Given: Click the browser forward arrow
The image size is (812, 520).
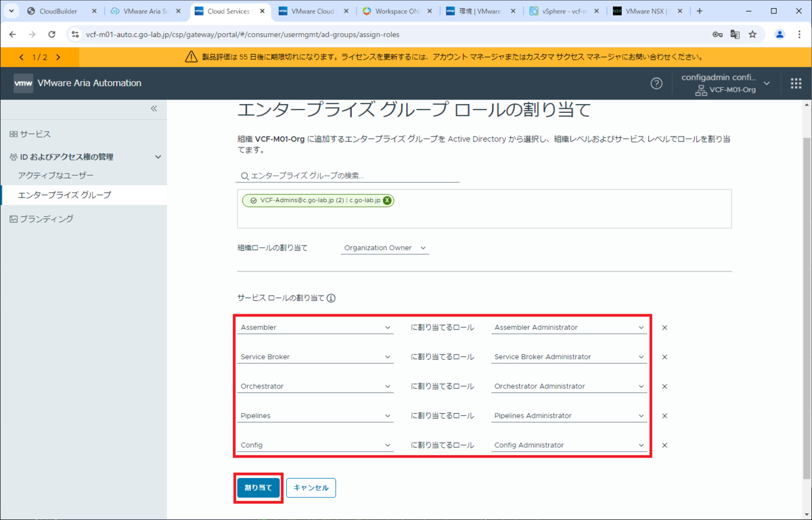Looking at the screenshot, I should point(32,34).
